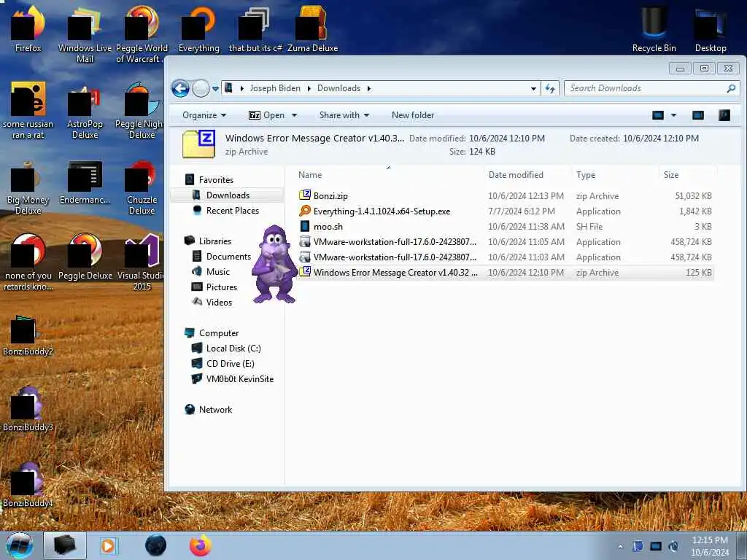
Task: Select Visual Studio 2015 desktop icon
Action: click(141, 262)
